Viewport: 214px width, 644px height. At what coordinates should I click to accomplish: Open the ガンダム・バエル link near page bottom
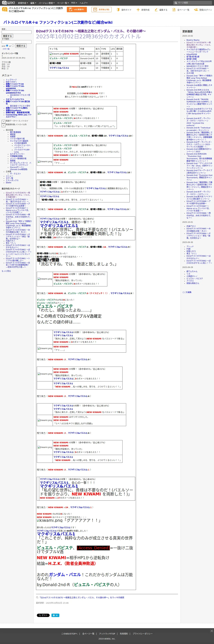point(65,574)
